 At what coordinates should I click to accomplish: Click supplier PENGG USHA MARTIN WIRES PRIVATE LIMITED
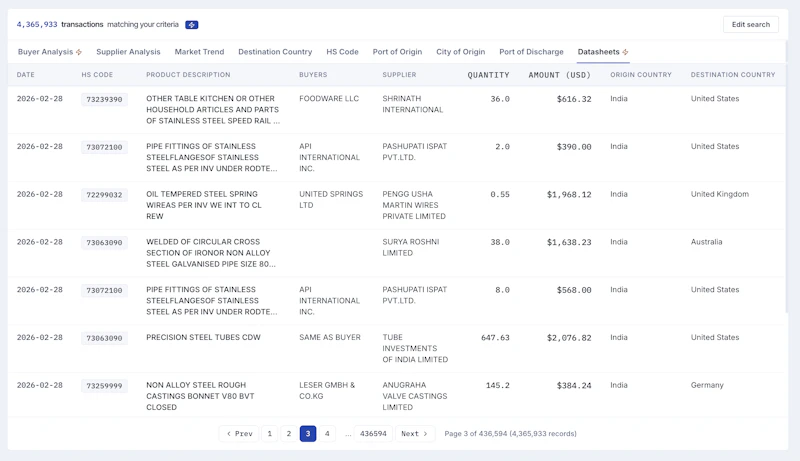click(x=414, y=205)
